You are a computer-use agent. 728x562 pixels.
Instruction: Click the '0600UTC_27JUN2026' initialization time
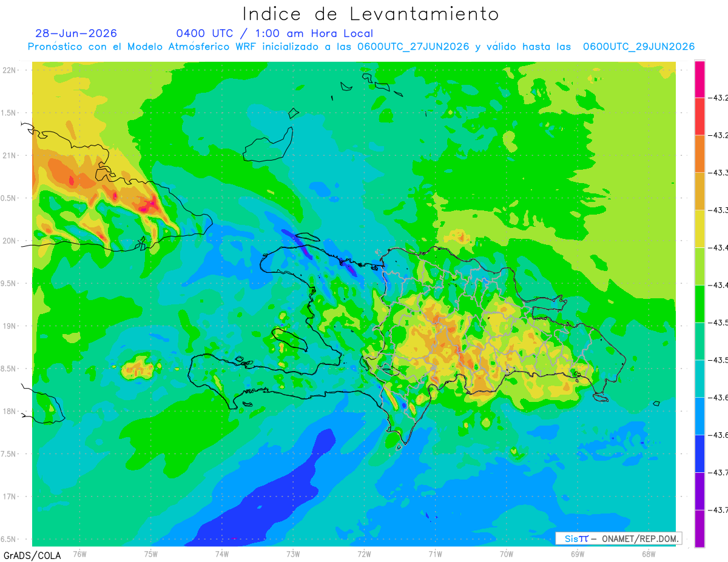tap(413, 47)
